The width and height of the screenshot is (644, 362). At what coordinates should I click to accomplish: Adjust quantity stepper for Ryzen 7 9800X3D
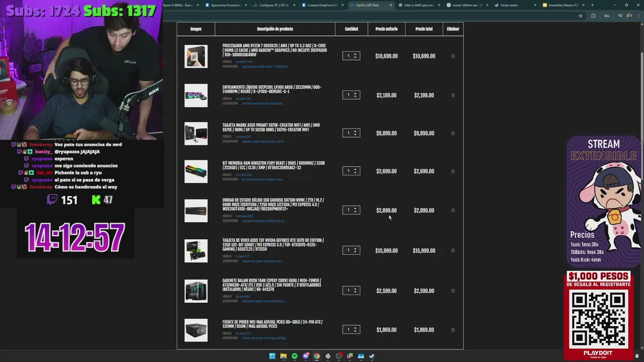click(351, 56)
